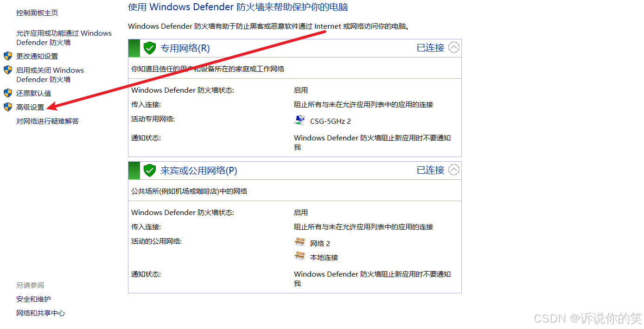Click the 活动专用网络: label

point(153,119)
